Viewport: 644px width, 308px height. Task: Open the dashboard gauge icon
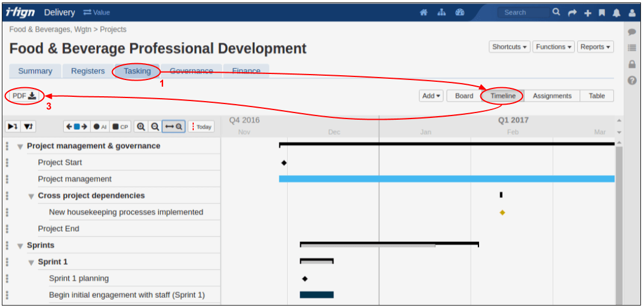(460, 13)
